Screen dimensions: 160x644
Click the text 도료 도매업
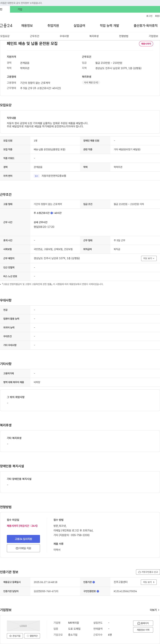(x=74, y=629)
